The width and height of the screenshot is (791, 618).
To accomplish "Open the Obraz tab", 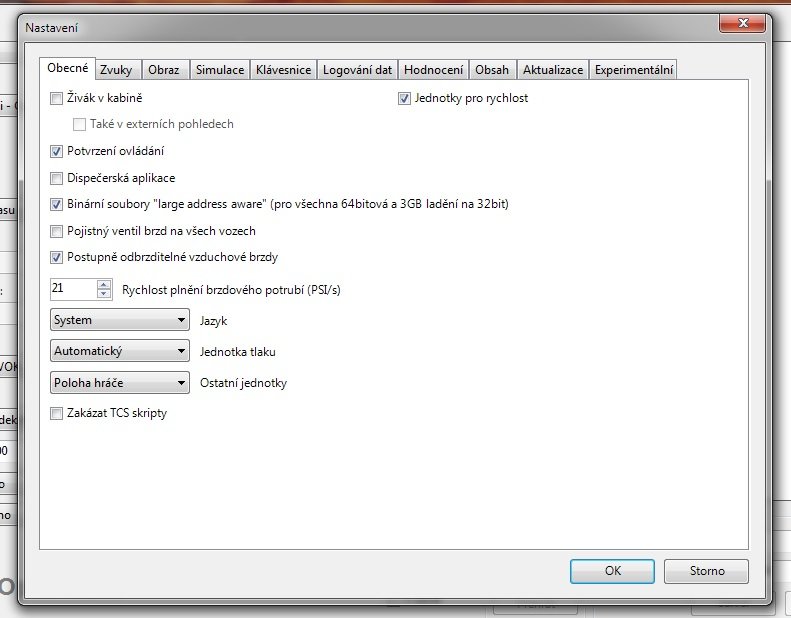I will [164, 70].
